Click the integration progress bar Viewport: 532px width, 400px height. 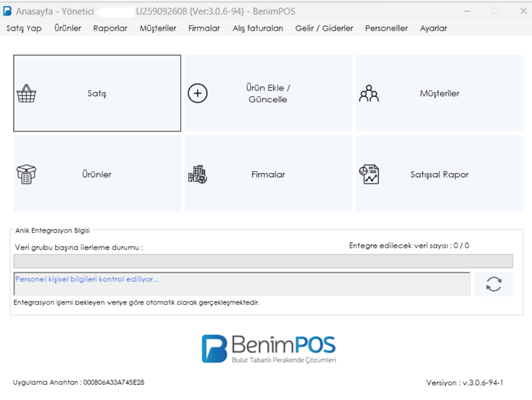[x=263, y=262]
